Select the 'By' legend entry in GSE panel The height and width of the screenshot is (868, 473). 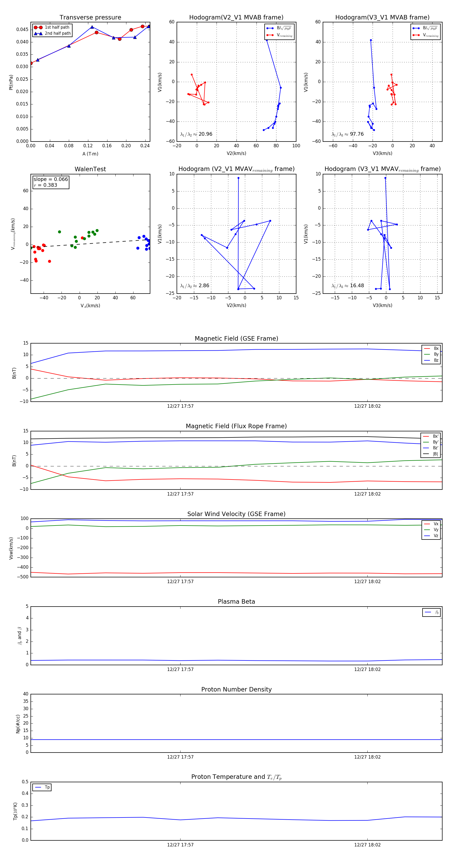coord(431,355)
